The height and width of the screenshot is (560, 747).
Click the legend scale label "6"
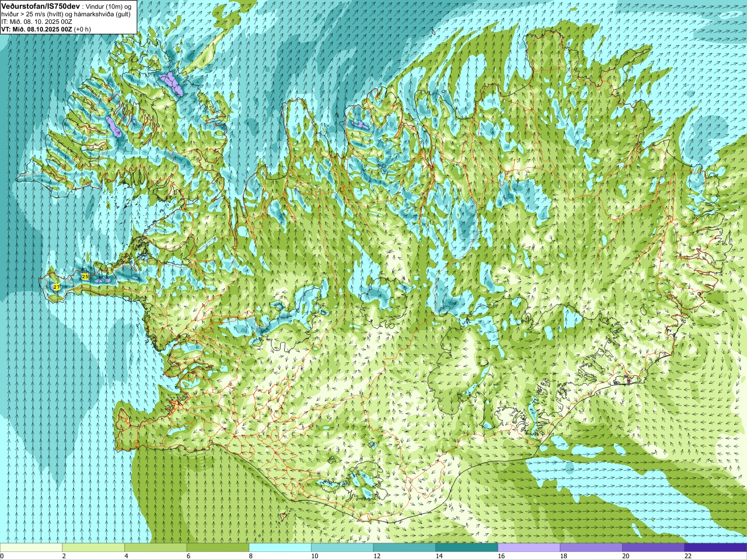[x=188, y=556]
